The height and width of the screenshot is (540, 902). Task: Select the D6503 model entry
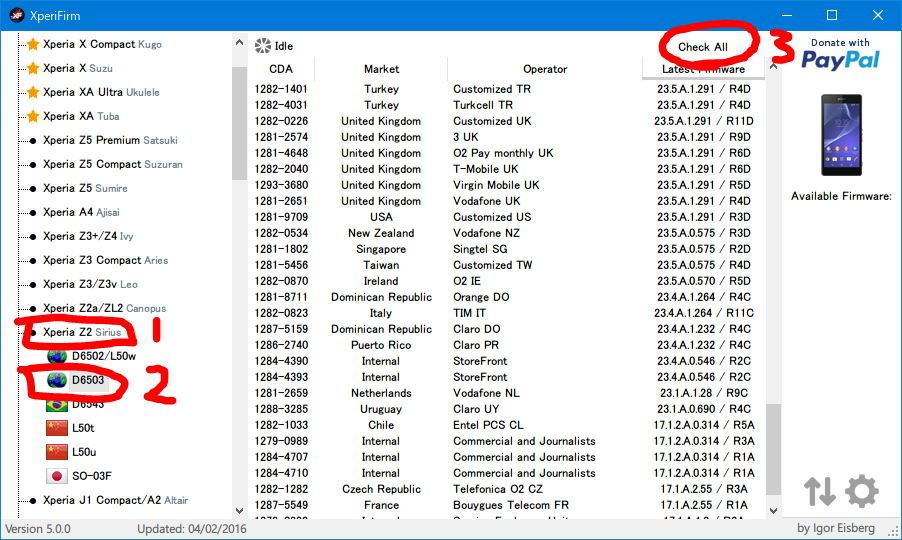pyautogui.click(x=88, y=380)
